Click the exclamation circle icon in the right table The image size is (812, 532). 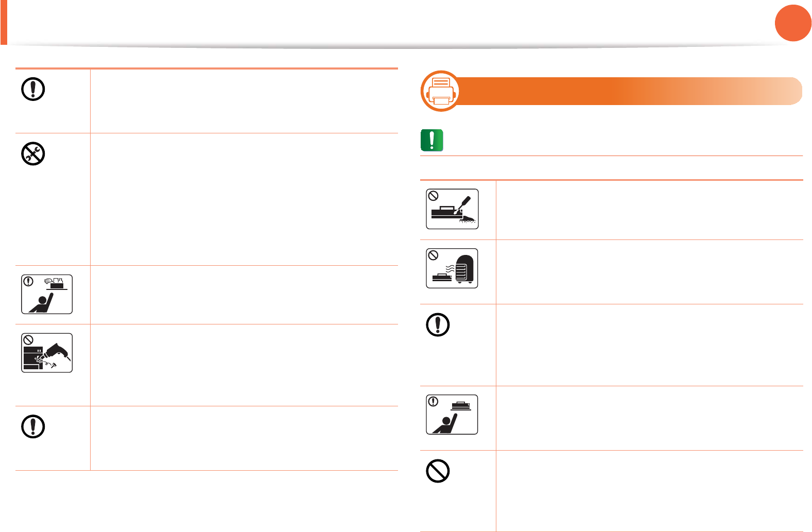pos(438,325)
